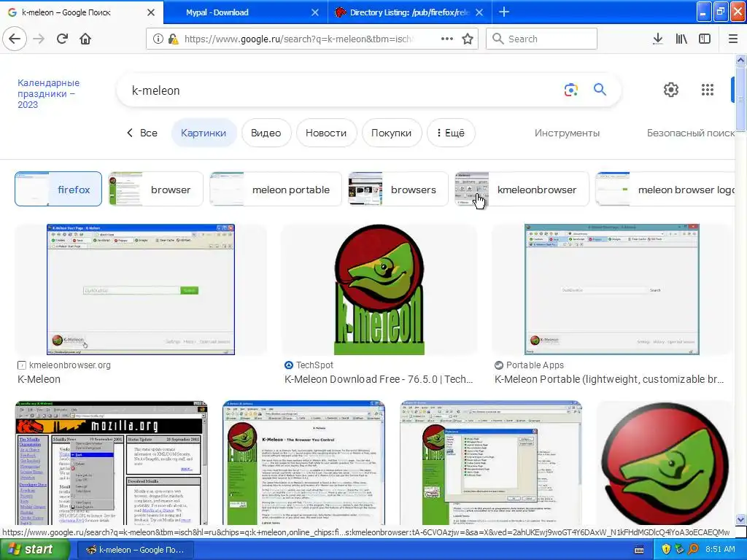Expand the Ещё more options menu
The width and height of the screenshot is (747, 560).
coord(451,133)
